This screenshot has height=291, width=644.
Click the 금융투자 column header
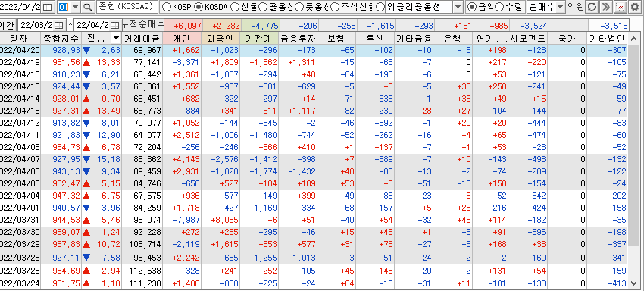pyautogui.click(x=298, y=39)
